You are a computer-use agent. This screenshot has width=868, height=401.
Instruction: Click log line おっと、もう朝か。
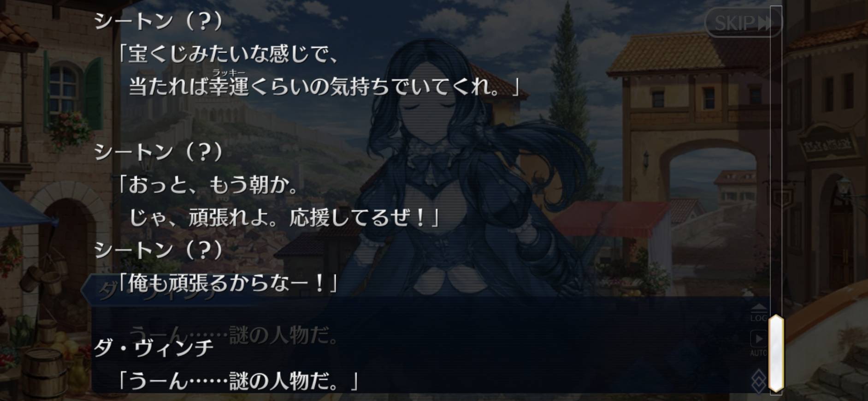point(208,185)
